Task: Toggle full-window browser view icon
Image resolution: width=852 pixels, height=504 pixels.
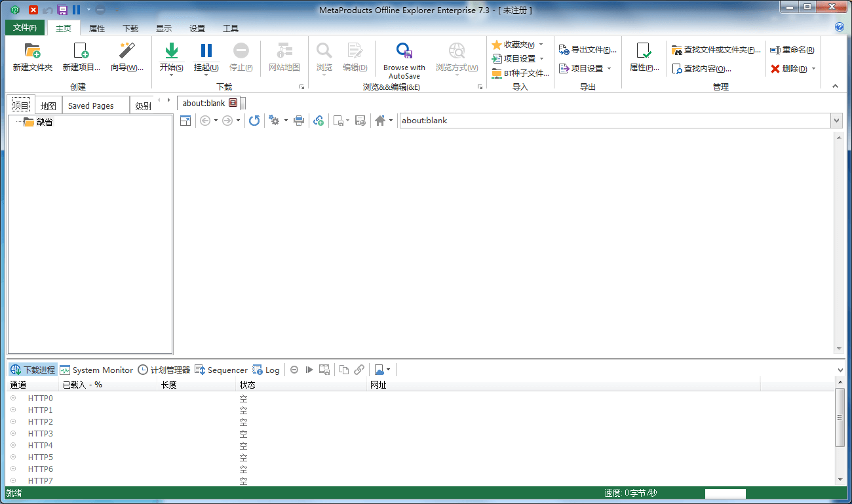Action: (185, 121)
